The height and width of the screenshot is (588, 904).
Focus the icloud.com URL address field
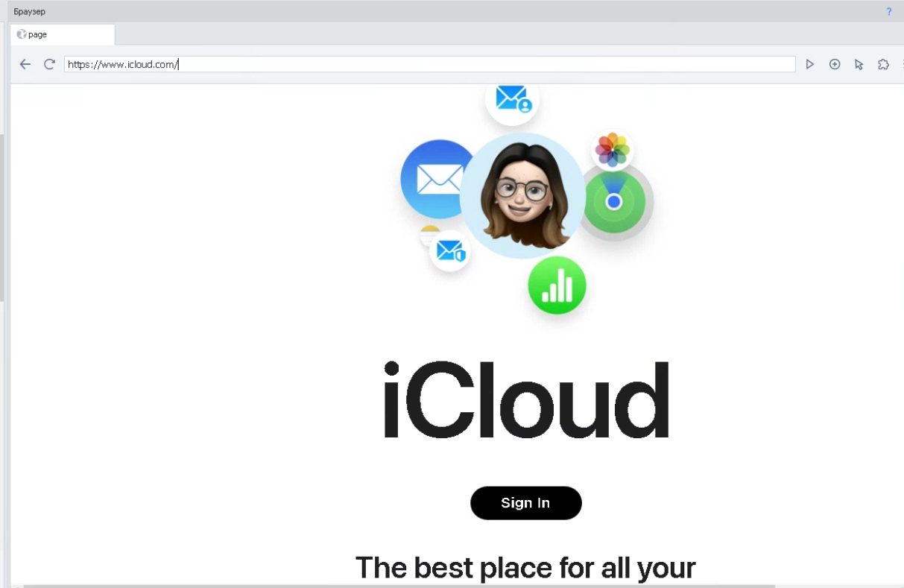coord(429,64)
